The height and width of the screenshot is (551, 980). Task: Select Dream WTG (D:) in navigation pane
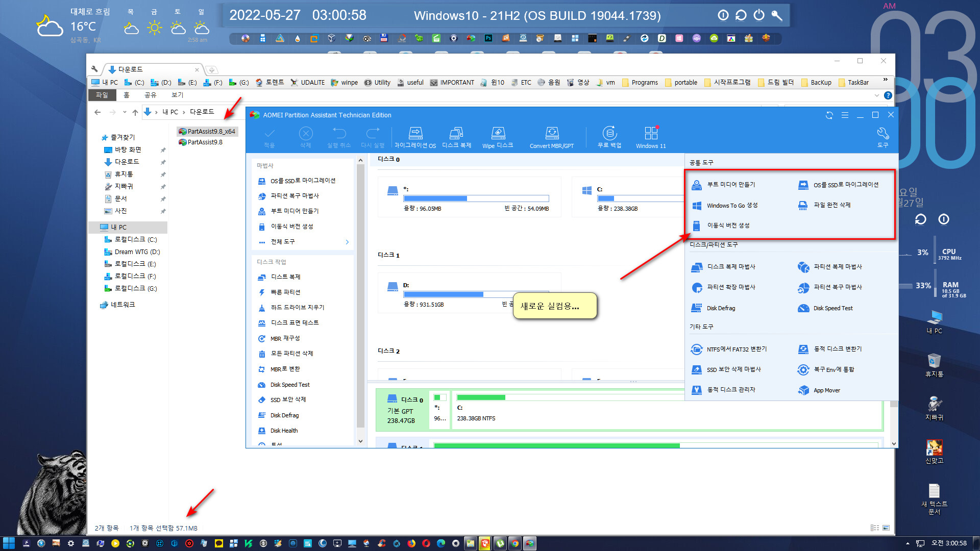point(132,252)
